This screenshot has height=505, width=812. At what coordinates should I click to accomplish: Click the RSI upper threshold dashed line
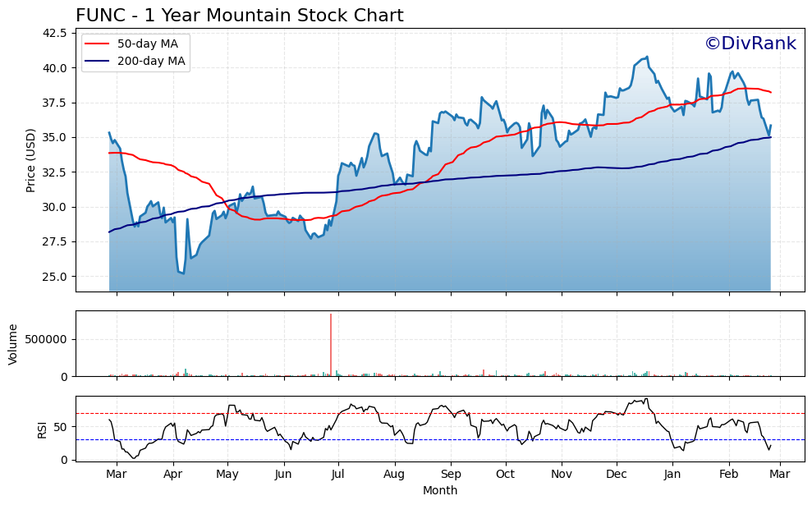click(x=411, y=414)
